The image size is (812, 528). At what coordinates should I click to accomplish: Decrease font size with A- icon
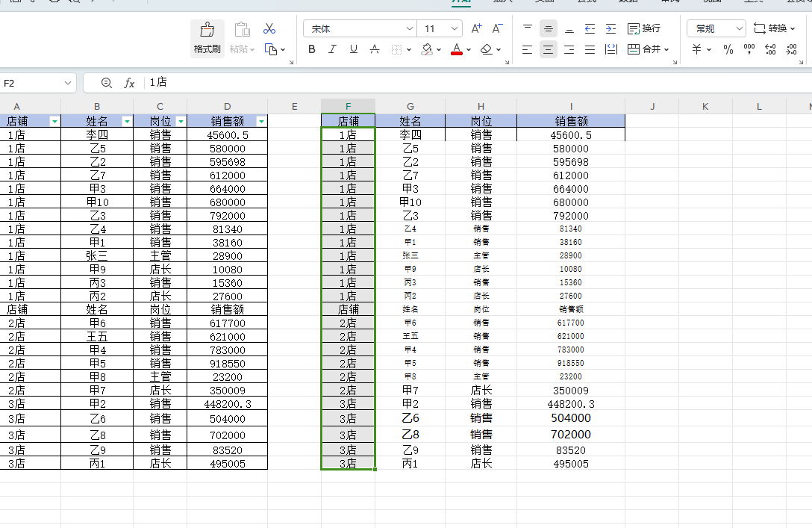[497, 28]
